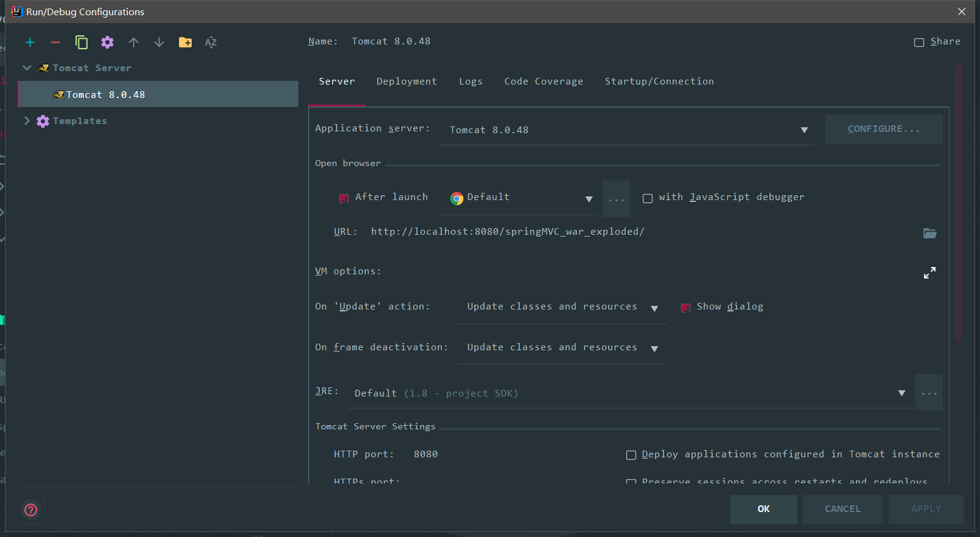This screenshot has width=980, height=537.
Task: Click the Add New Configuration plus icon
Action: [30, 42]
